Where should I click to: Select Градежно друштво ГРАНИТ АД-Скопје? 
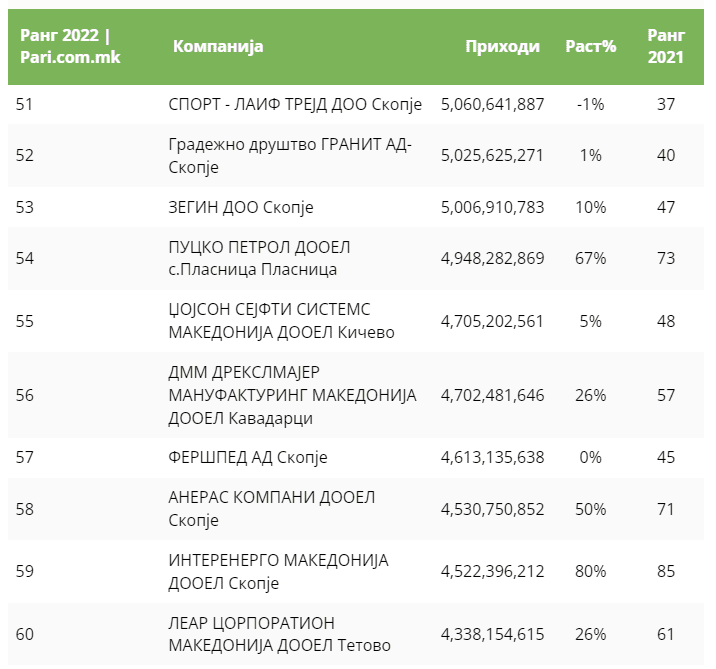(x=290, y=155)
